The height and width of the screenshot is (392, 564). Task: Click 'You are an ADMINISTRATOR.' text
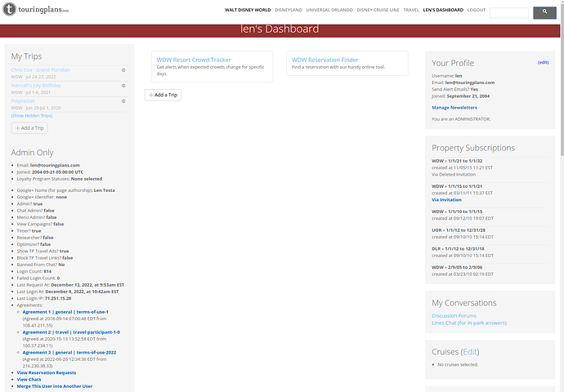461,119
